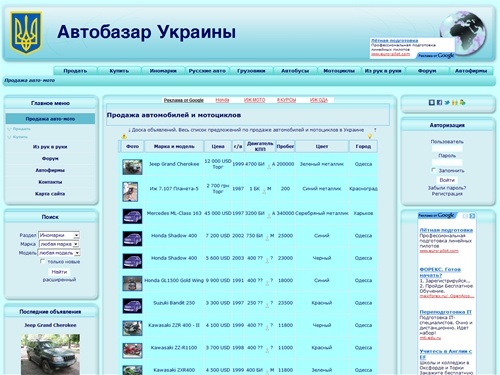The height and width of the screenshot is (375, 500).
Task: Open Kawasaki ZZ-R1100 red bike thumbnail
Action: click(x=132, y=351)
